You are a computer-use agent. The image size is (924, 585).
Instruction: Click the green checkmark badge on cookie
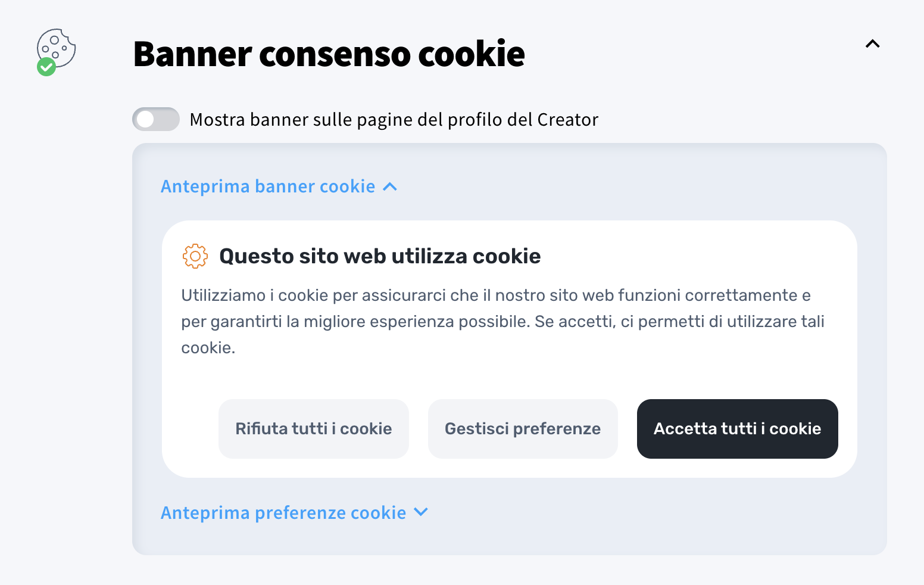point(46,67)
